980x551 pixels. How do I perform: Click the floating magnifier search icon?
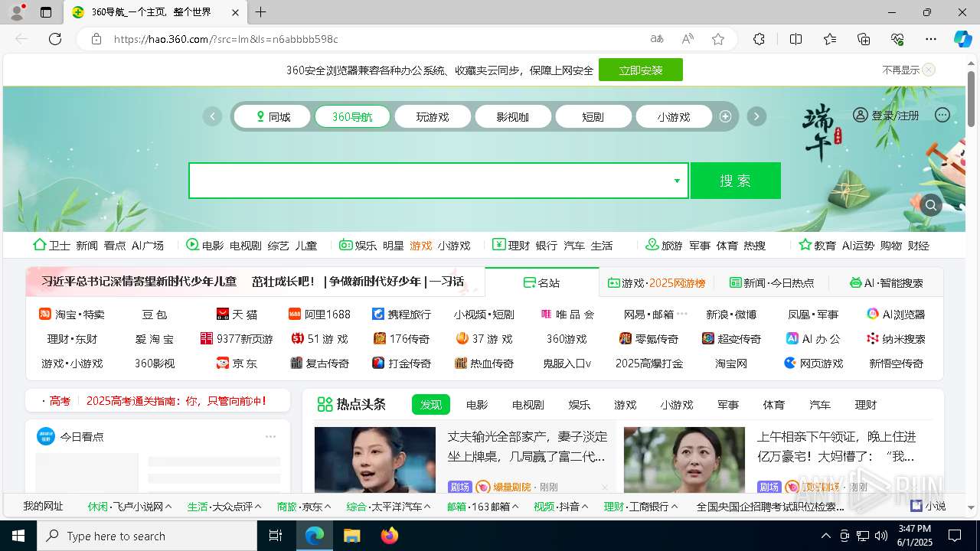point(931,204)
